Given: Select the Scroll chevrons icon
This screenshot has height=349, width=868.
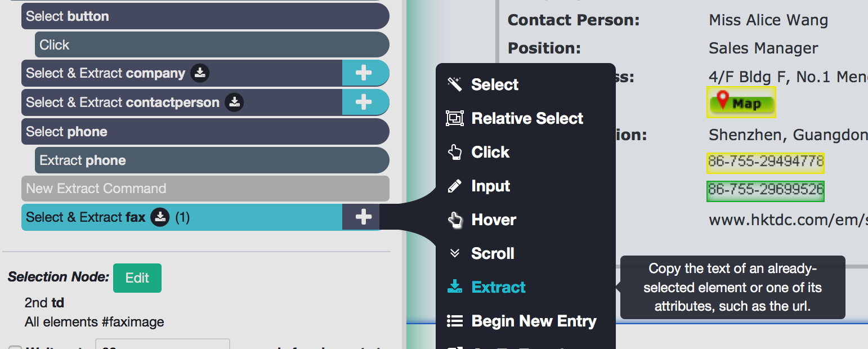Looking at the screenshot, I should 454,253.
